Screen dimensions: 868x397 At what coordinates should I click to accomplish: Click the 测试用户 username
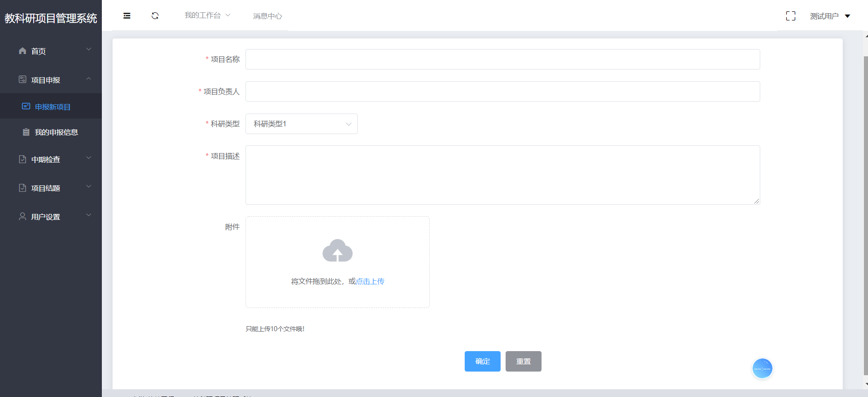coord(824,16)
